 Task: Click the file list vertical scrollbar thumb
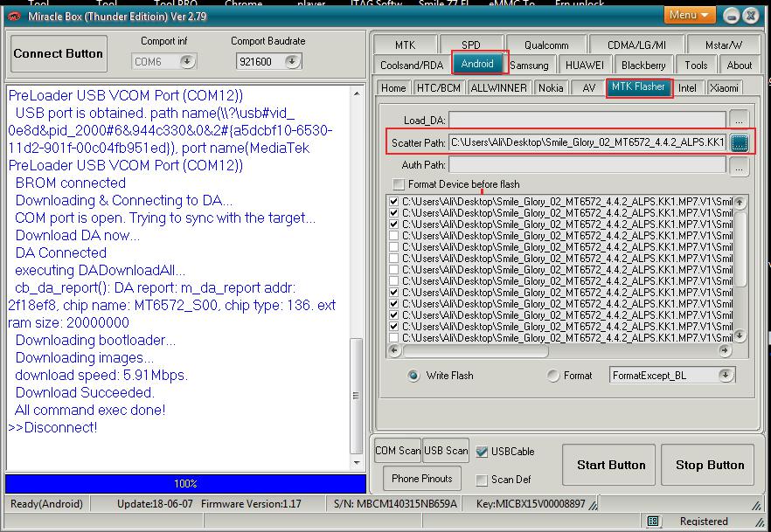point(740,247)
